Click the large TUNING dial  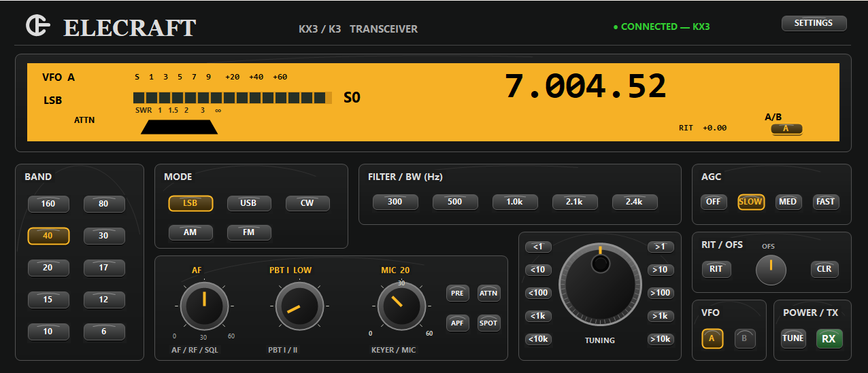(x=600, y=285)
